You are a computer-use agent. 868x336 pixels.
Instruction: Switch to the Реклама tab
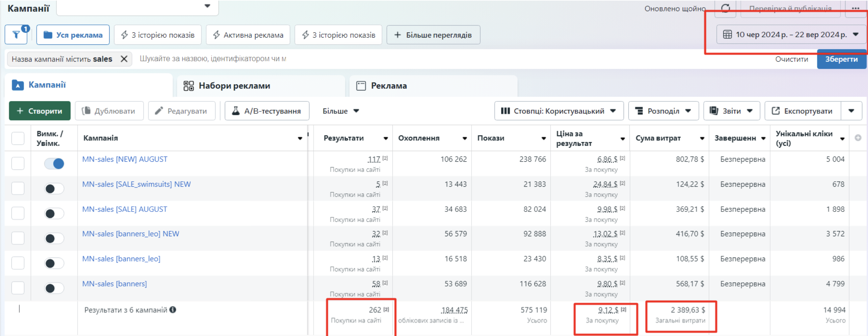(x=433, y=86)
